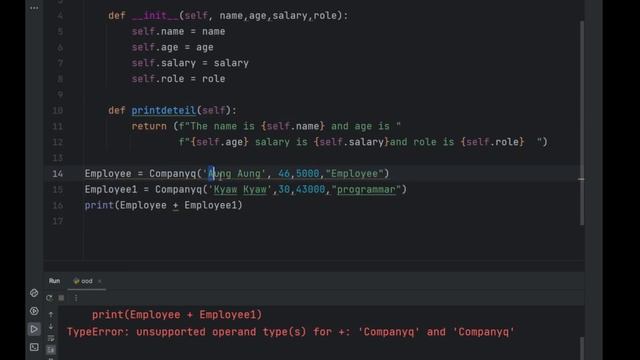
Task: Click 'programmar' string on line 15
Action: click(366, 189)
